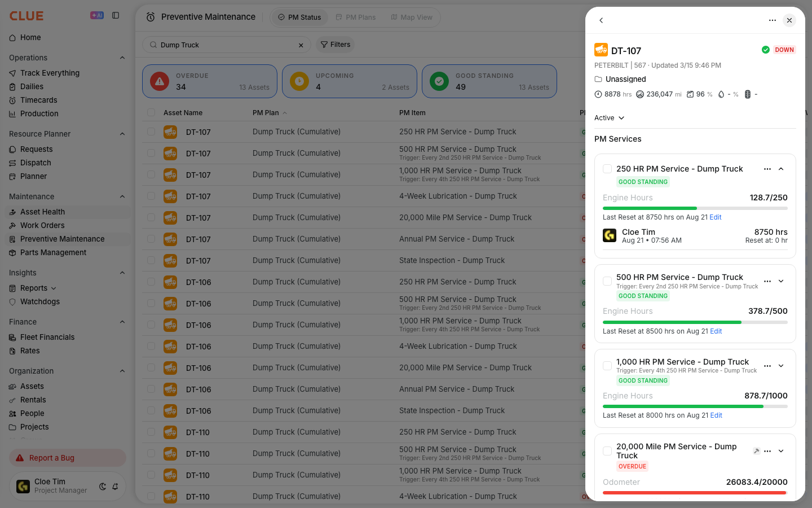This screenshot has height=508, width=812.
Task: Open more options for 20,000 Mile PM Service
Action: point(767,451)
